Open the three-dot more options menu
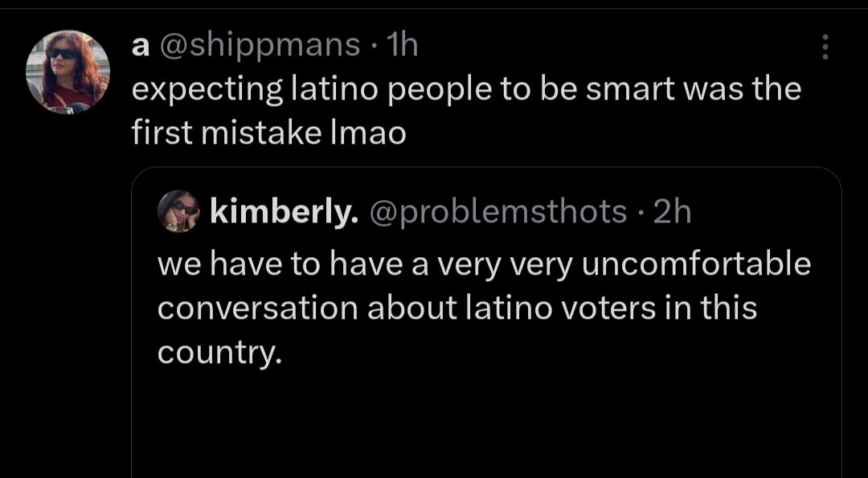This screenshot has width=868, height=478. (824, 47)
